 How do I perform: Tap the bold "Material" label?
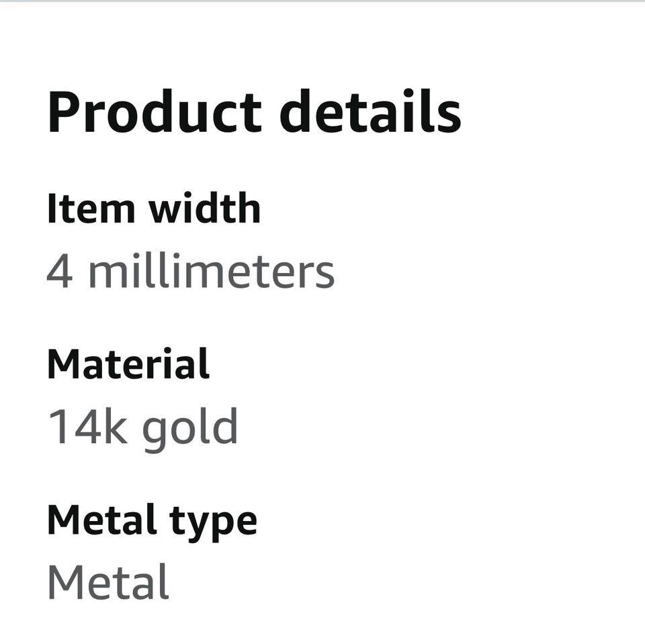128,364
